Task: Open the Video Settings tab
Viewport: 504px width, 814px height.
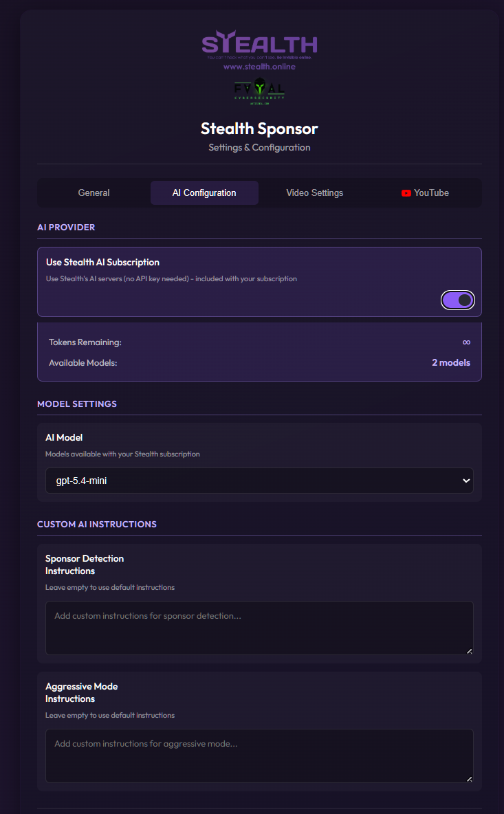Action: point(314,193)
